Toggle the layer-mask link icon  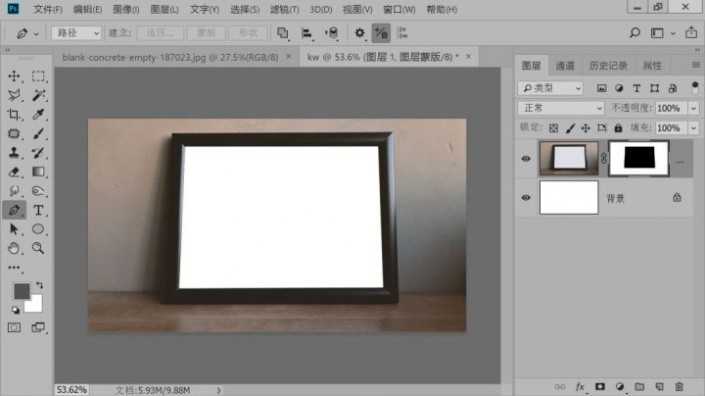pos(603,158)
